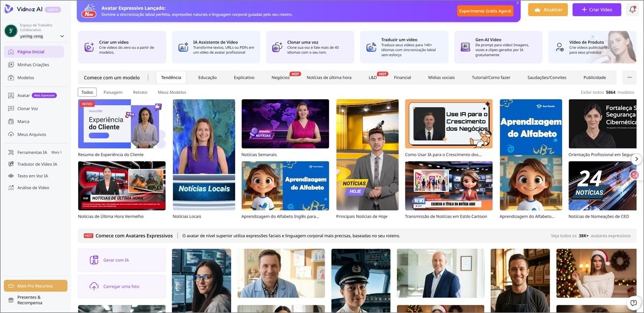This screenshot has width=644, height=313.
Task: Select the Todos filter
Action: [87, 92]
